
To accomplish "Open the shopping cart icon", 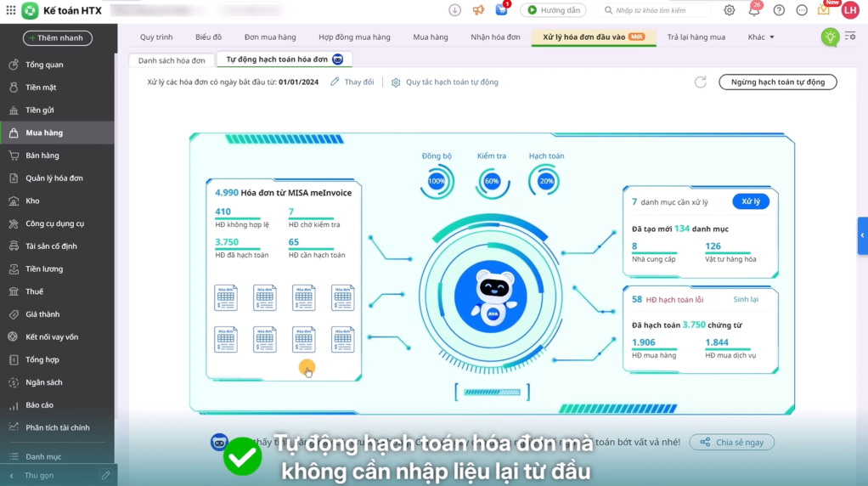I will click(x=502, y=10).
